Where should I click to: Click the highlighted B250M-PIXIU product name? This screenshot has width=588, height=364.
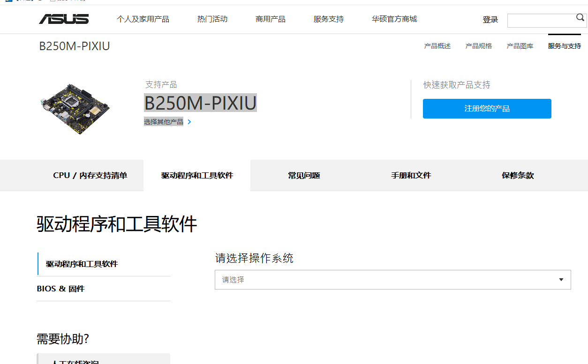(200, 103)
